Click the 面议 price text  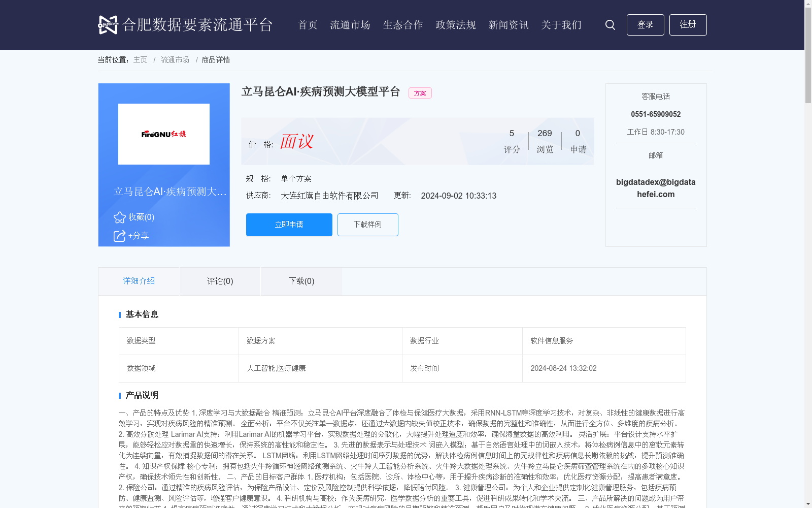[297, 141]
